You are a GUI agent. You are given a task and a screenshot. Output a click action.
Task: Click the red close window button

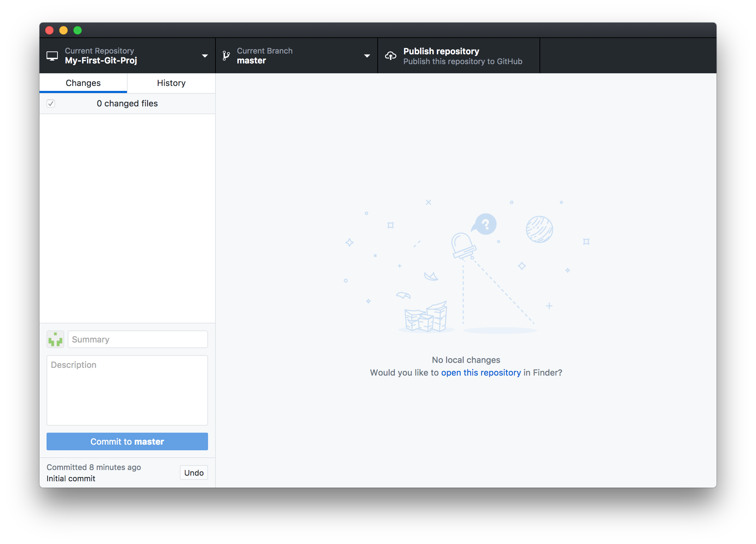49,30
